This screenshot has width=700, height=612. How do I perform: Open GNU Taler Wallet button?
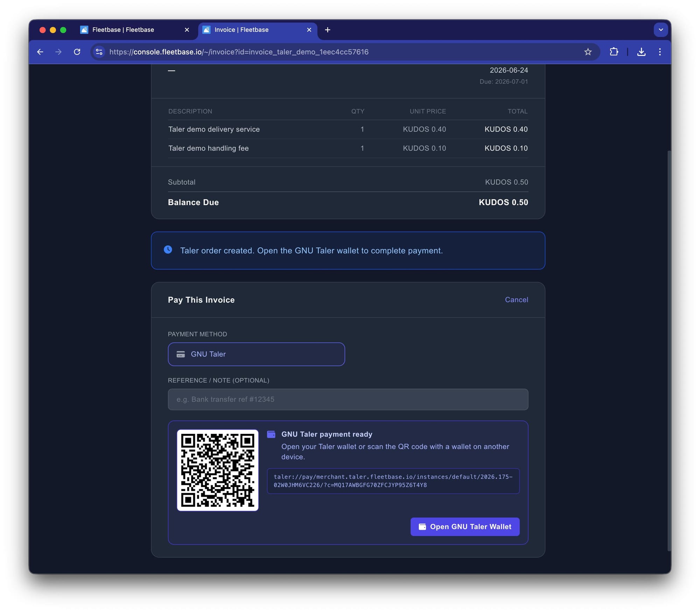[465, 527]
